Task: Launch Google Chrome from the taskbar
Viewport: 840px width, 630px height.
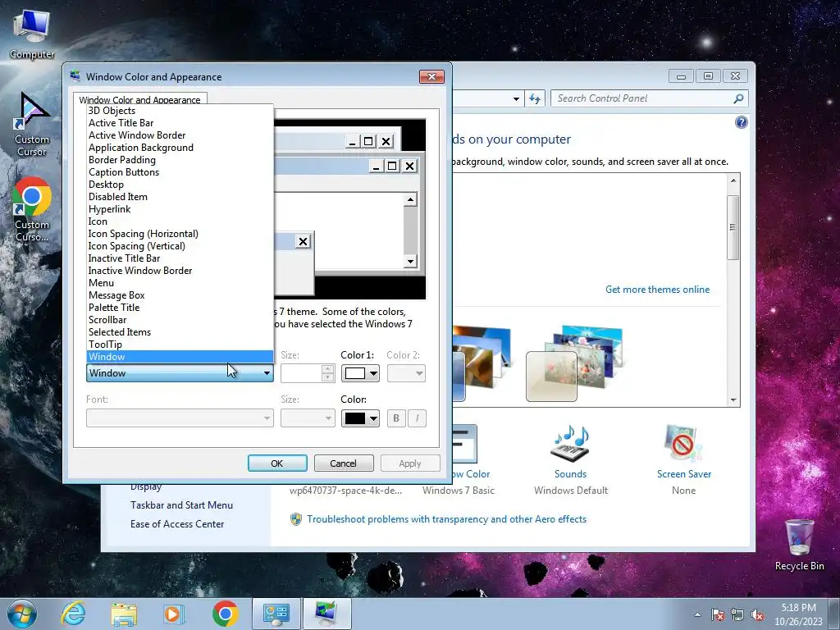Action: (x=225, y=614)
